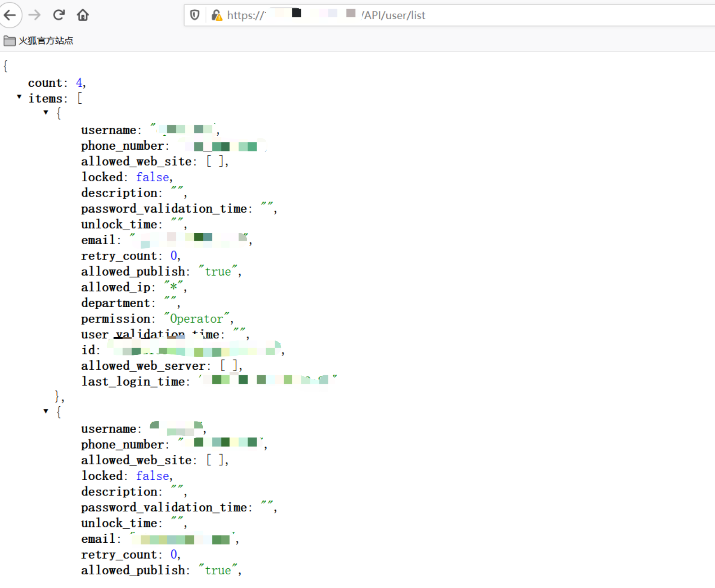Viewport: 715px width, 588px height.
Task: Click the folder icon on bookmarks toolbar
Action: 9,41
